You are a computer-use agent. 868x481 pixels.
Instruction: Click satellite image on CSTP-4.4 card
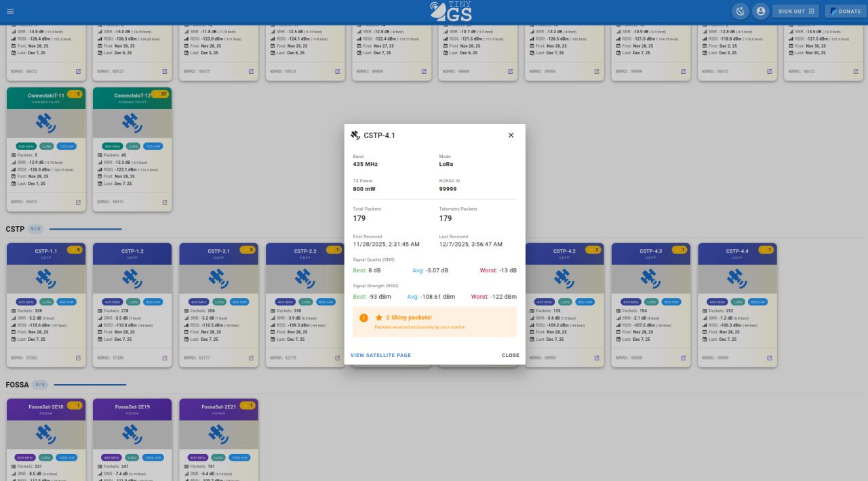tap(737, 278)
